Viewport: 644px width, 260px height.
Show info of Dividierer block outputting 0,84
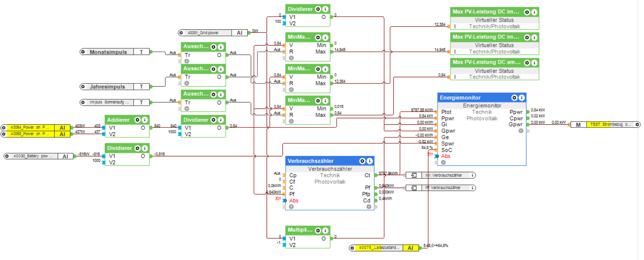(221, 120)
